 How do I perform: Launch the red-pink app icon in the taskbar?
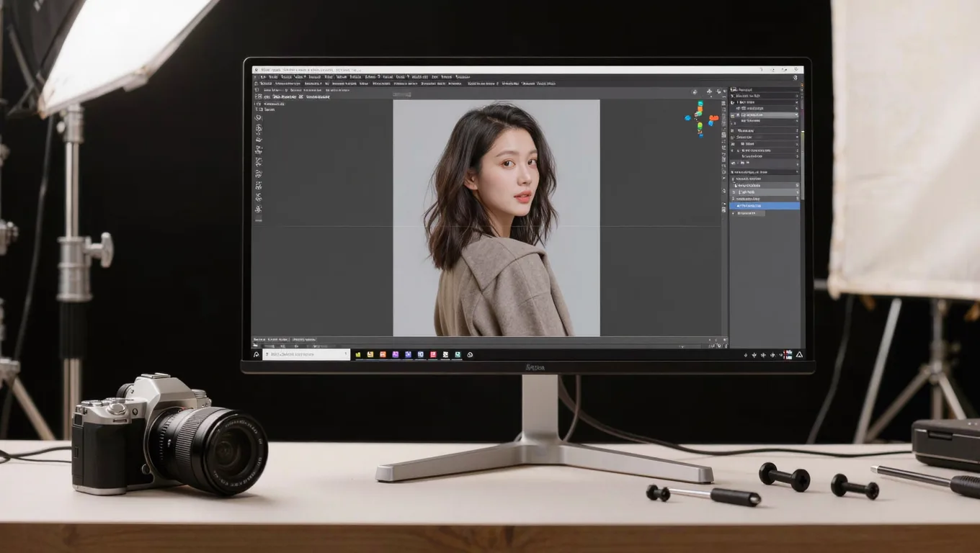433,354
